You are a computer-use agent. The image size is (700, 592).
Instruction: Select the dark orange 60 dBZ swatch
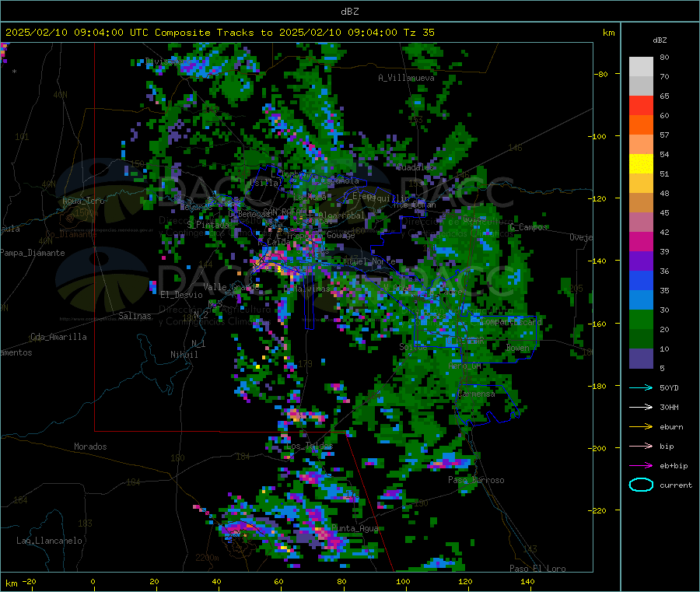641,125
